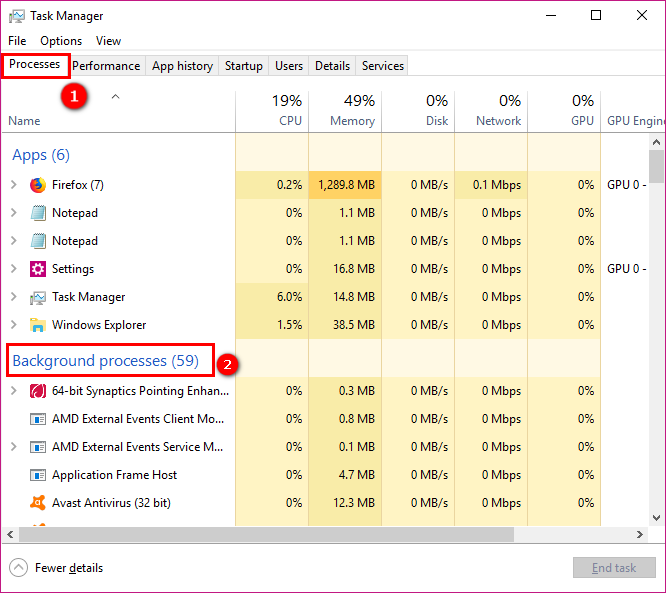Click Fewer details link
Image resolution: width=666 pixels, height=593 pixels.
[x=69, y=568]
